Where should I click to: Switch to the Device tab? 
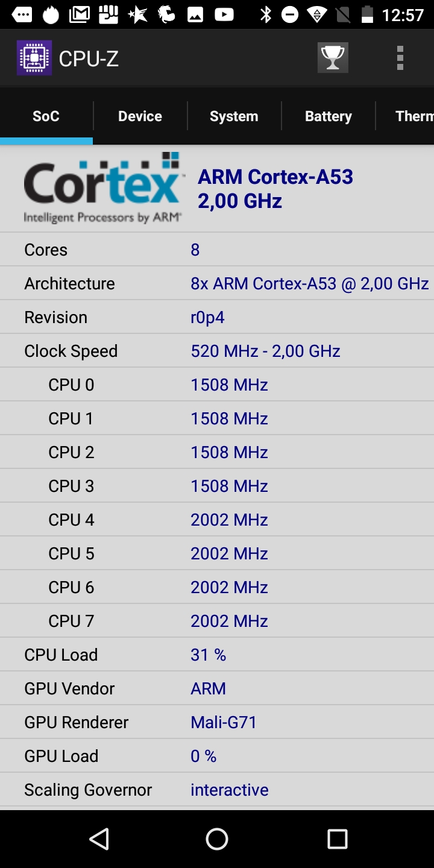click(x=140, y=116)
